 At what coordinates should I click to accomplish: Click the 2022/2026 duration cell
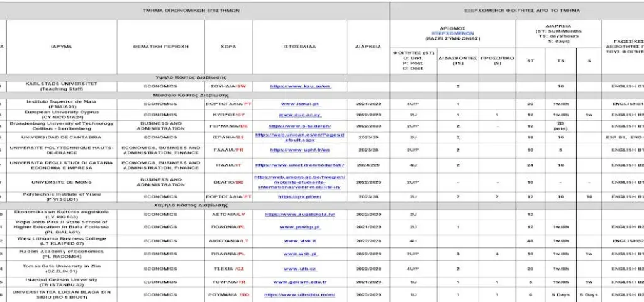(368, 241)
